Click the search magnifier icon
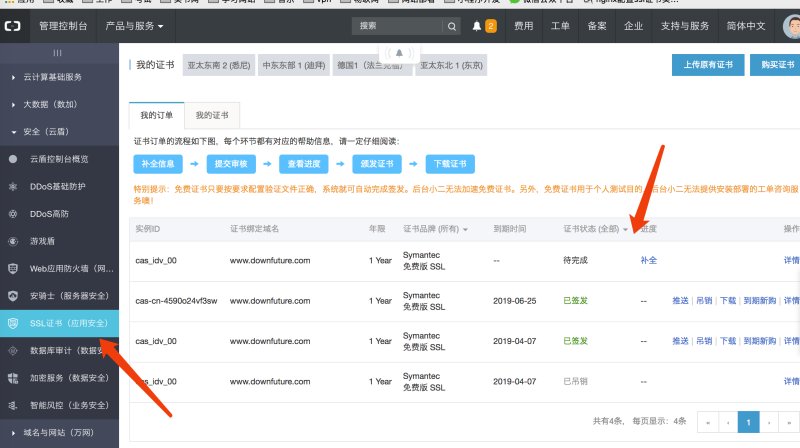 [x=452, y=27]
